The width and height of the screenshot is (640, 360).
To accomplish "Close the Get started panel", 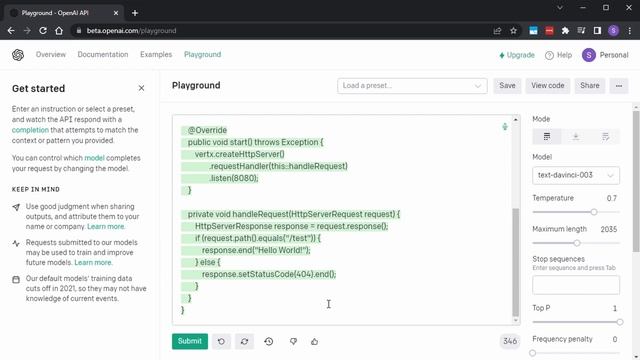I will click(x=141, y=88).
